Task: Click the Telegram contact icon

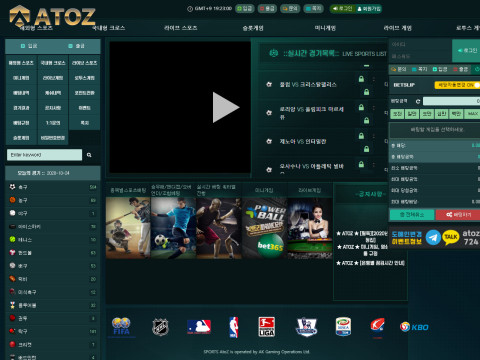Action: [x=433, y=238]
